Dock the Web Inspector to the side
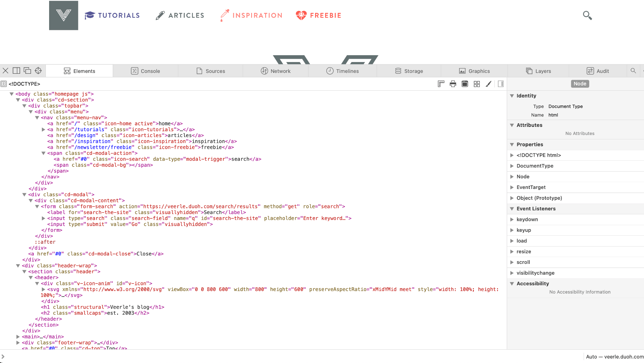This screenshot has height=363, width=644. coord(16,71)
